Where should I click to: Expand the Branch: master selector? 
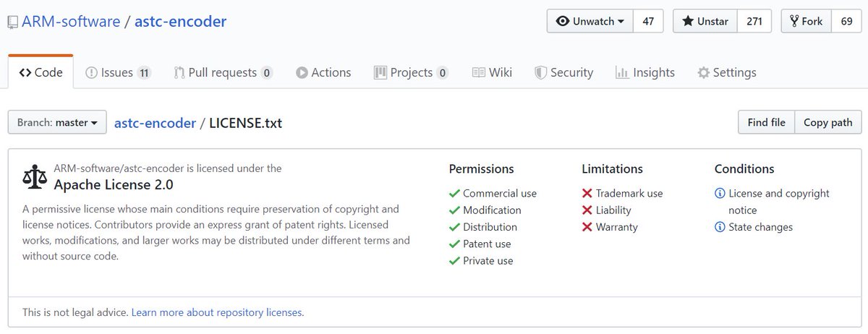pos(57,123)
